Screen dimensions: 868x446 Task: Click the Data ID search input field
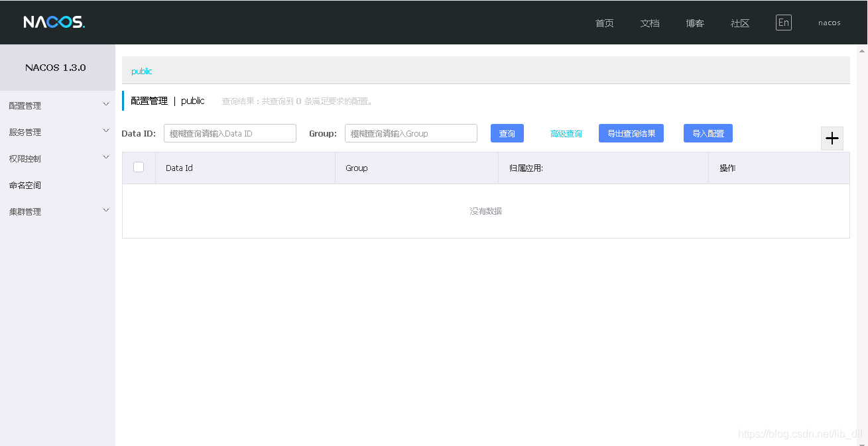[229, 133]
